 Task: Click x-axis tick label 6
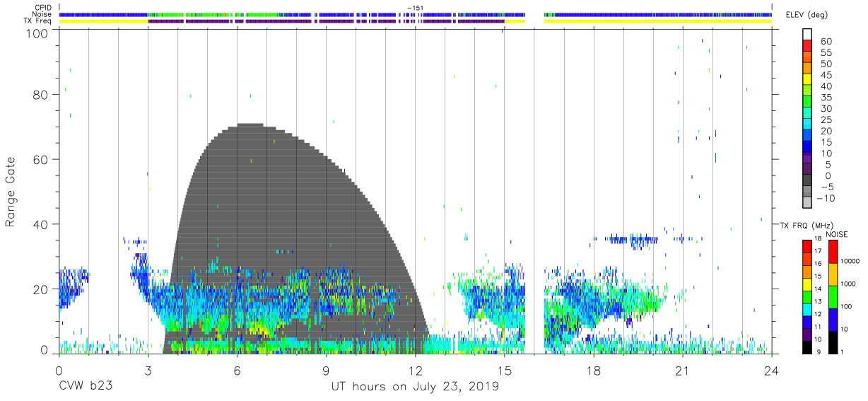click(x=237, y=370)
